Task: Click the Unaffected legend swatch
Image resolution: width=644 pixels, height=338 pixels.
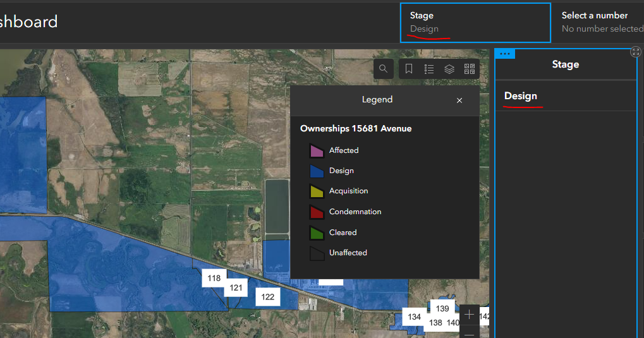Action: [317, 253]
